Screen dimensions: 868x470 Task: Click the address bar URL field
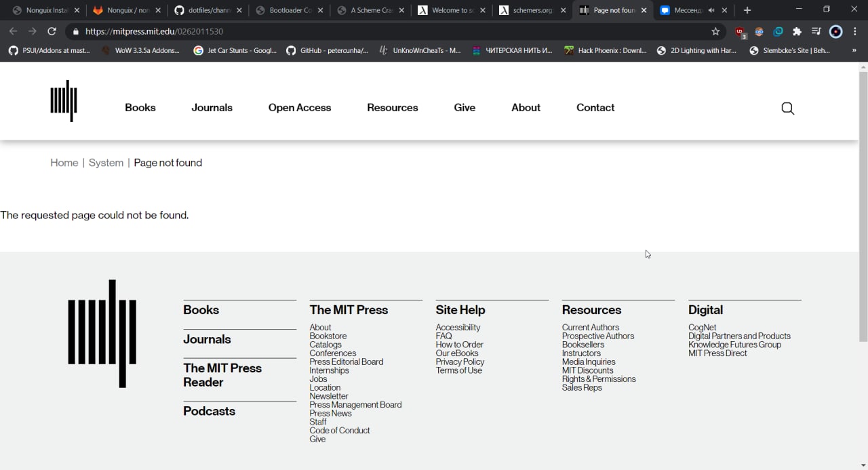click(393, 31)
